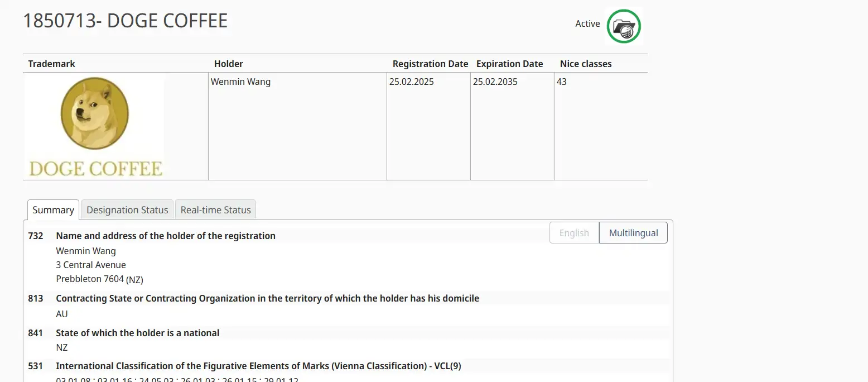Click the Registration Date column header
The image size is (868, 382).
click(x=430, y=64)
